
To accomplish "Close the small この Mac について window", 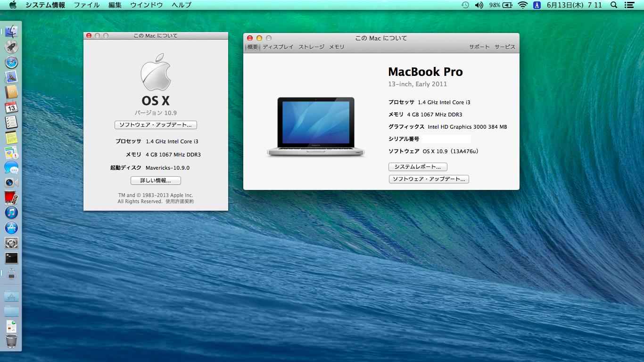I will tap(89, 36).
